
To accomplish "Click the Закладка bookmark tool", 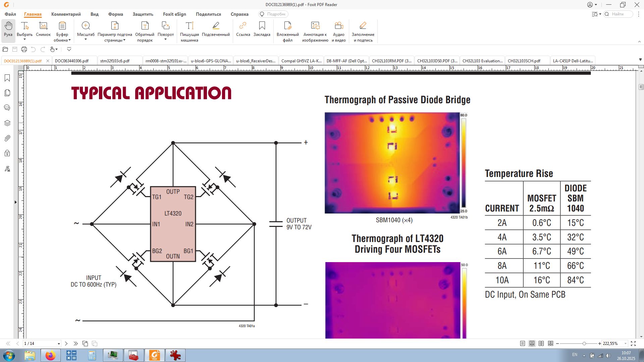I will pos(262,29).
